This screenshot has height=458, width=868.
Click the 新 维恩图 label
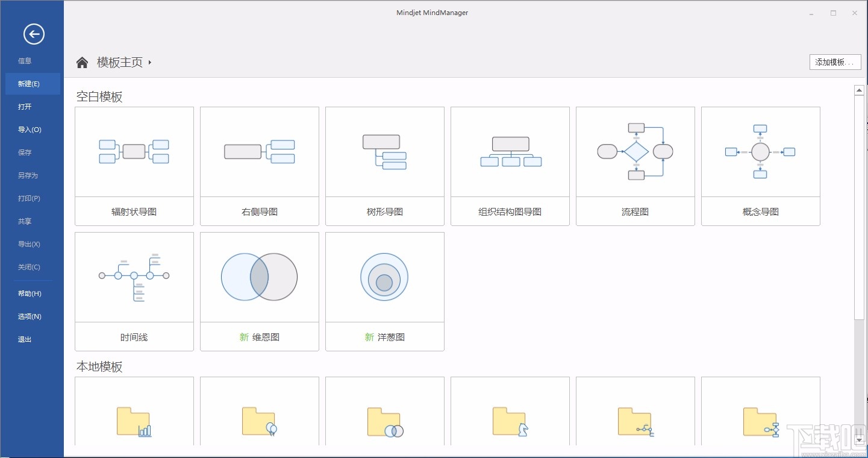coord(259,337)
